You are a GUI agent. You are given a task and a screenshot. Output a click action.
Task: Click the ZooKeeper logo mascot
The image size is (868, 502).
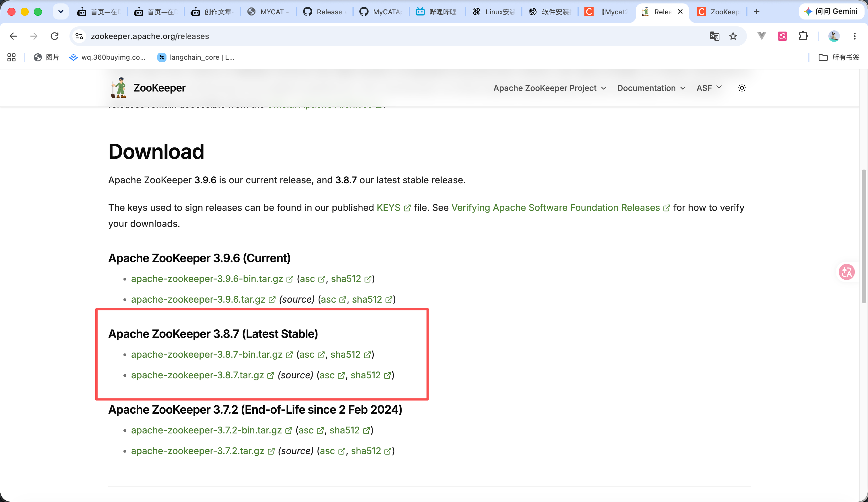(119, 88)
